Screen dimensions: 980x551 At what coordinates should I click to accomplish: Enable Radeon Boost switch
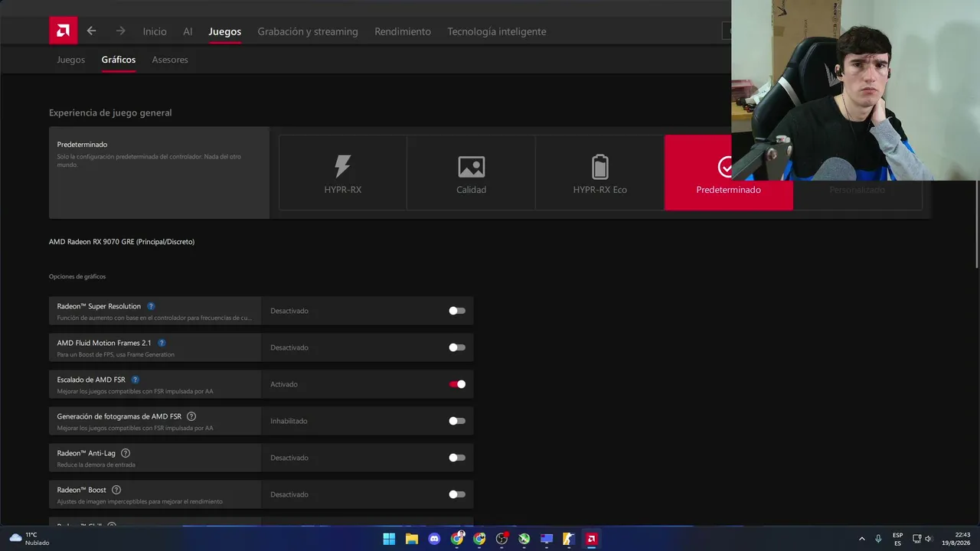[x=457, y=494]
